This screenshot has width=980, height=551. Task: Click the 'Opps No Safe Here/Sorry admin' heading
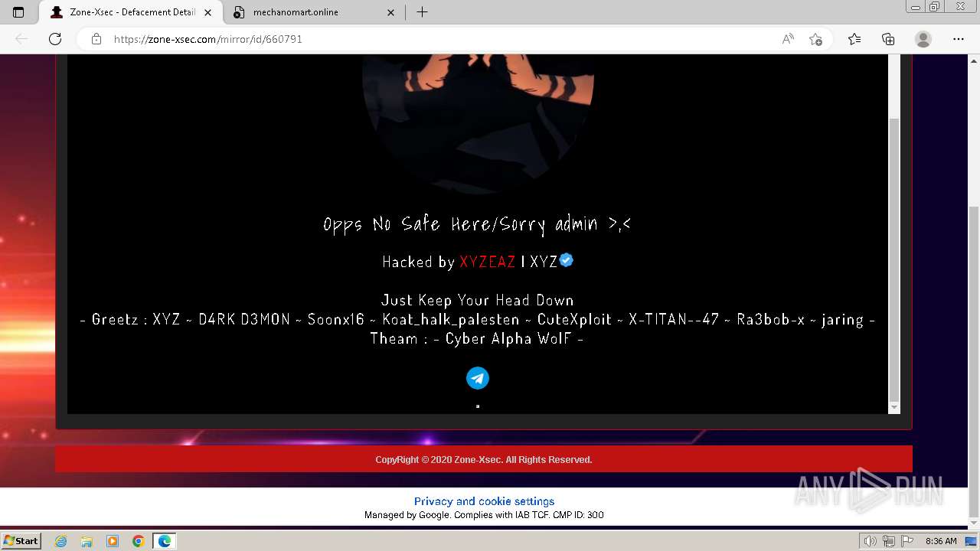[477, 224]
